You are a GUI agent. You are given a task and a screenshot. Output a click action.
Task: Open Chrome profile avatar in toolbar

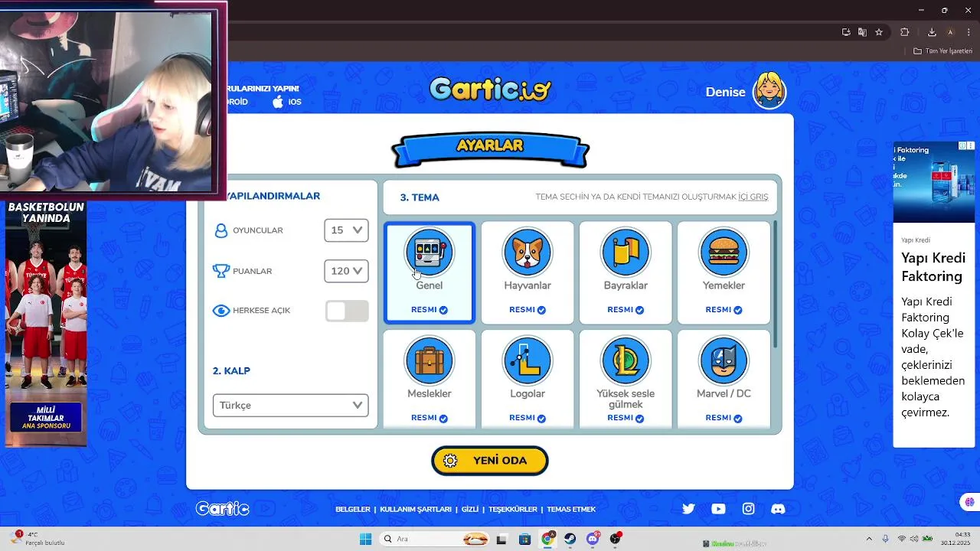(950, 32)
